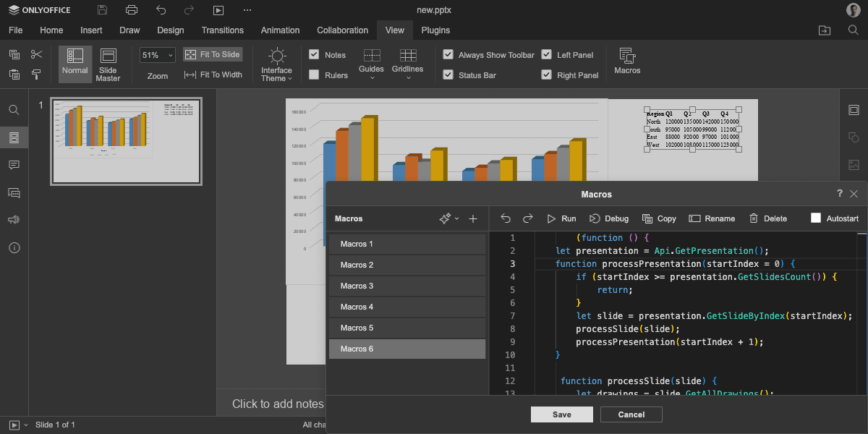
Task: Click the magnifier search icon in the tab bar
Action: coord(854,30)
